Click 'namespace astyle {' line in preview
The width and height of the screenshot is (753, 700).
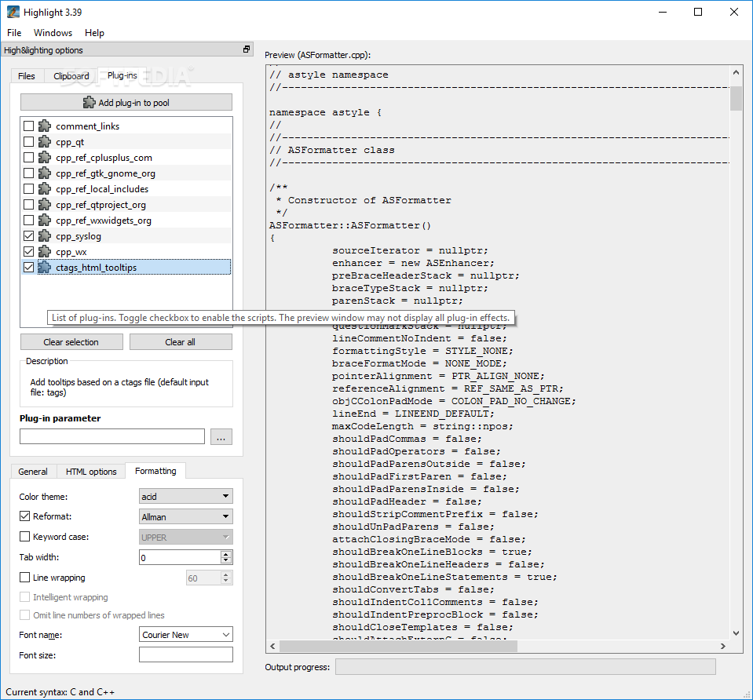pos(325,112)
